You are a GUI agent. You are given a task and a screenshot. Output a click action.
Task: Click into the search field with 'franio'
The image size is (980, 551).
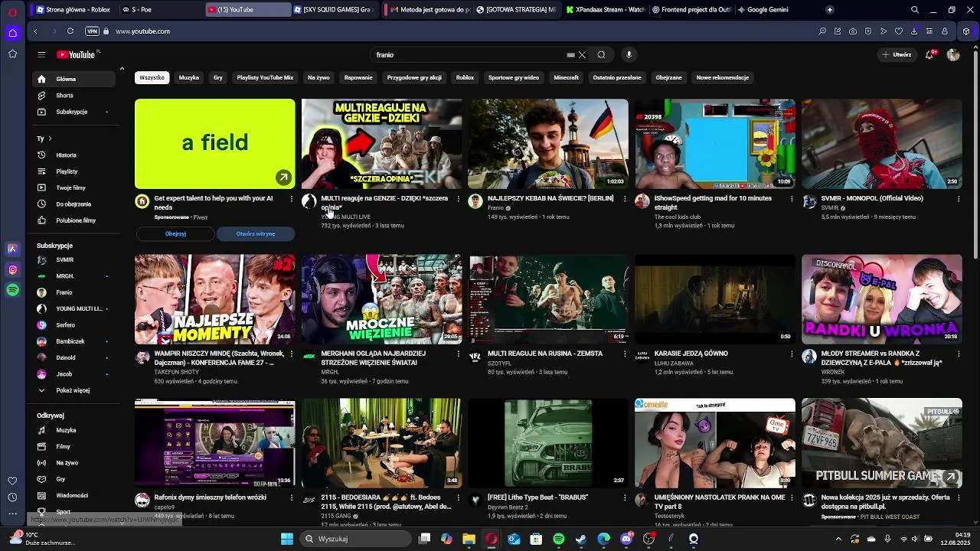click(467, 55)
